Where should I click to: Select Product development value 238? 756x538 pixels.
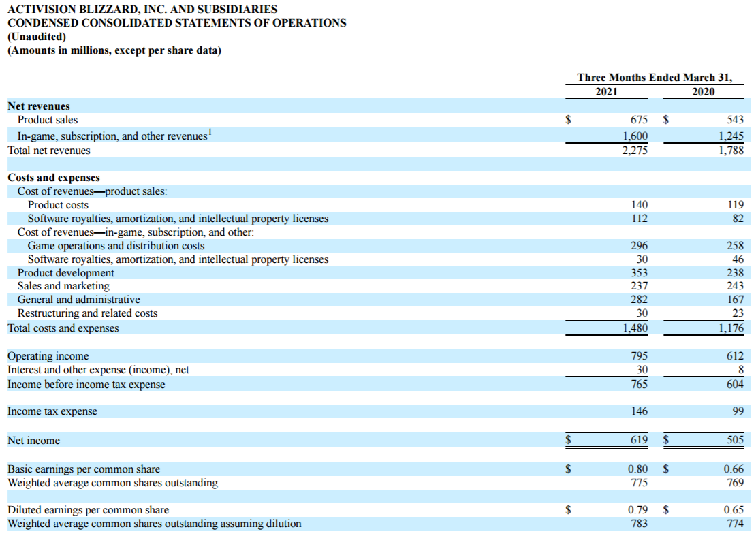coord(735,273)
